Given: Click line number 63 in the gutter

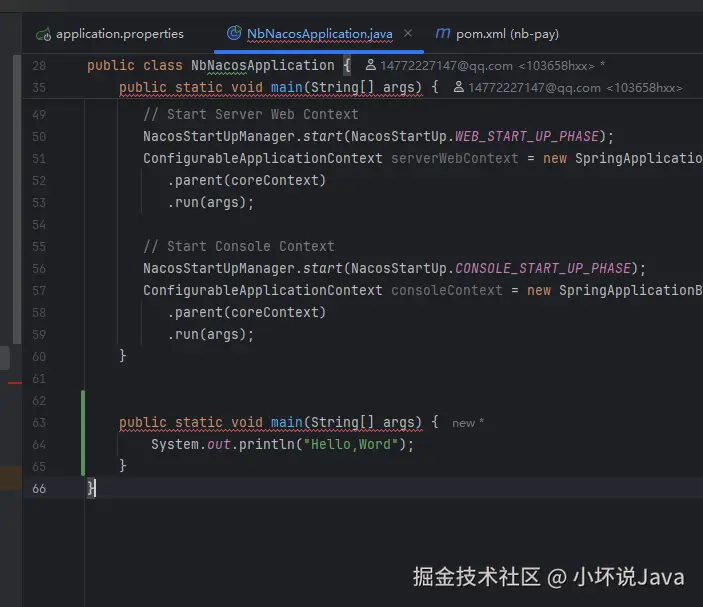Looking at the screenshot, I should pyautogui.click(x=39, y=422).
